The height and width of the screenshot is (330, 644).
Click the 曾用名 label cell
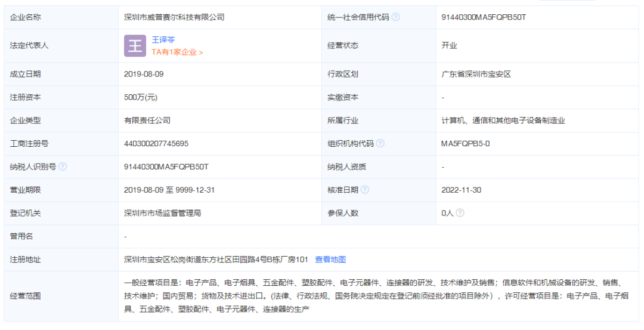61,236
